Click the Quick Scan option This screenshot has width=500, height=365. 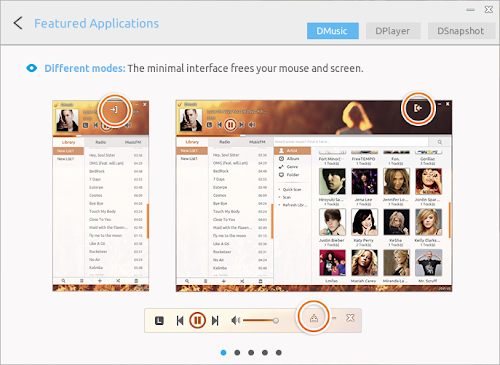click(x=292, y=189)
